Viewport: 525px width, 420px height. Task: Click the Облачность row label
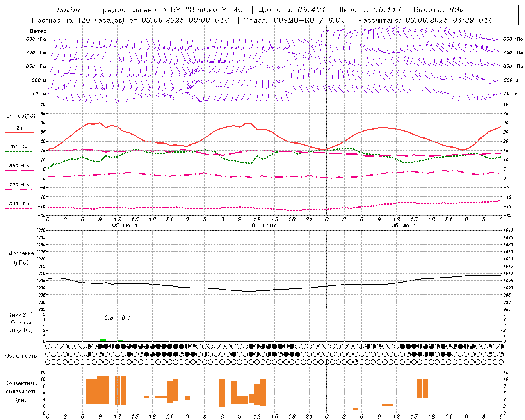tap(21, 356)
